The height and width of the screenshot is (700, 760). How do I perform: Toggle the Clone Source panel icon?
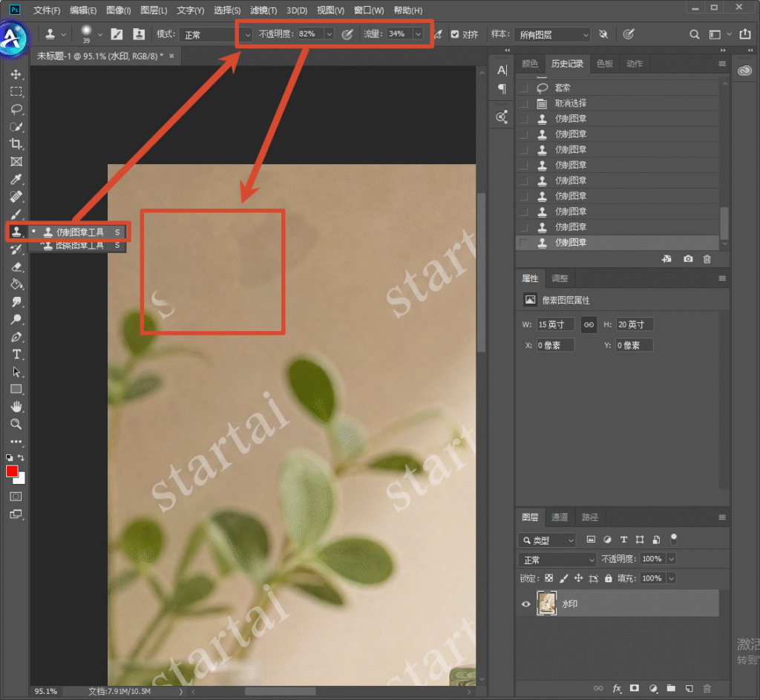click(x=139, y=34)
